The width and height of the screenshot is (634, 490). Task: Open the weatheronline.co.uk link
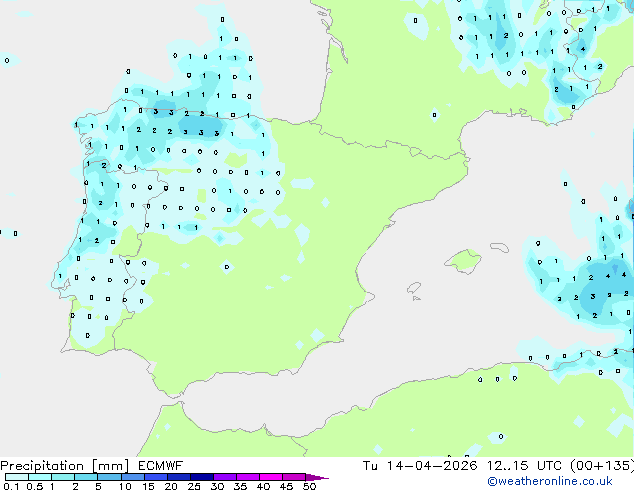click(x=549, y=481)
